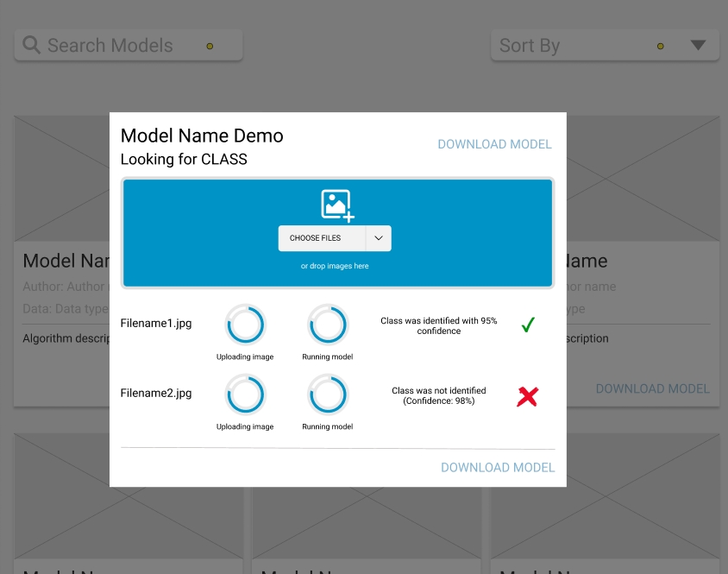This screenshot has height=574, width=728.
Task: Click the green checkmark for Filename1.jpg
Action: (x=528, y=325)
